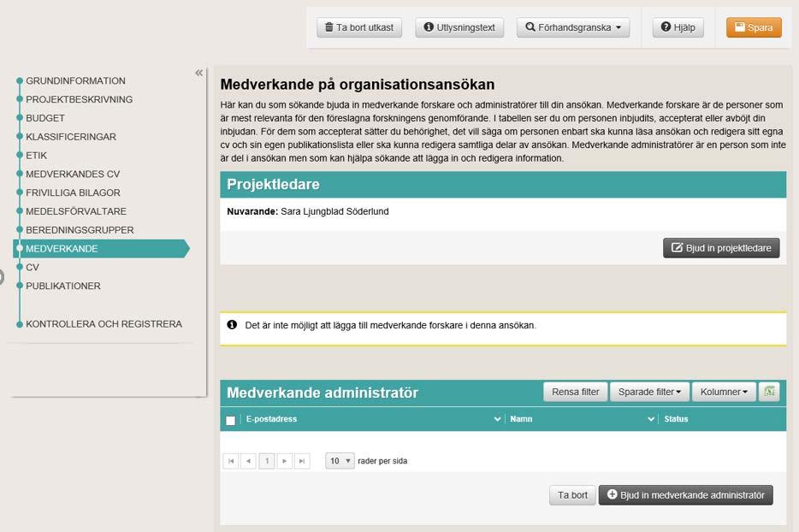Export table to Excel icon
This screenshot has width=799, height=532.
point(769,392)
